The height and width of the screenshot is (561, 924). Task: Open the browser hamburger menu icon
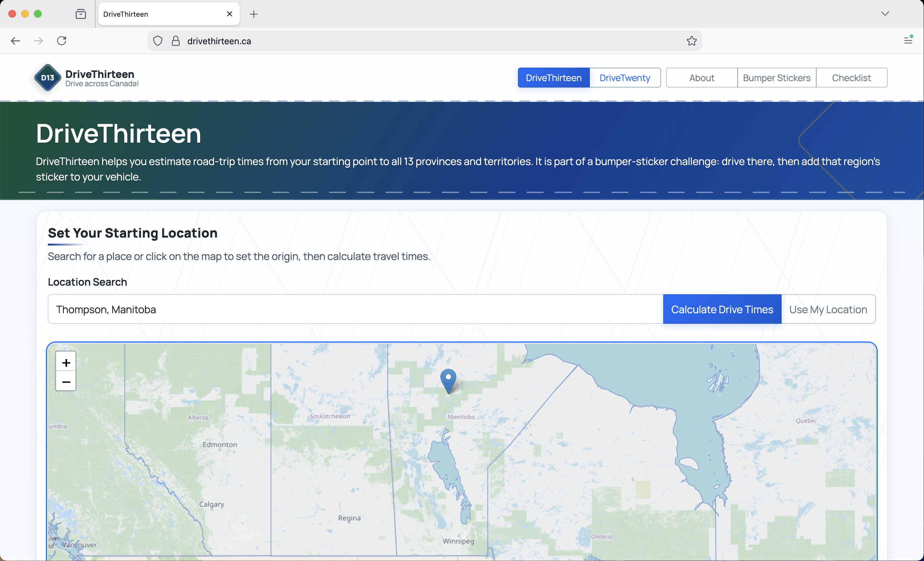[x=908, y=40]
